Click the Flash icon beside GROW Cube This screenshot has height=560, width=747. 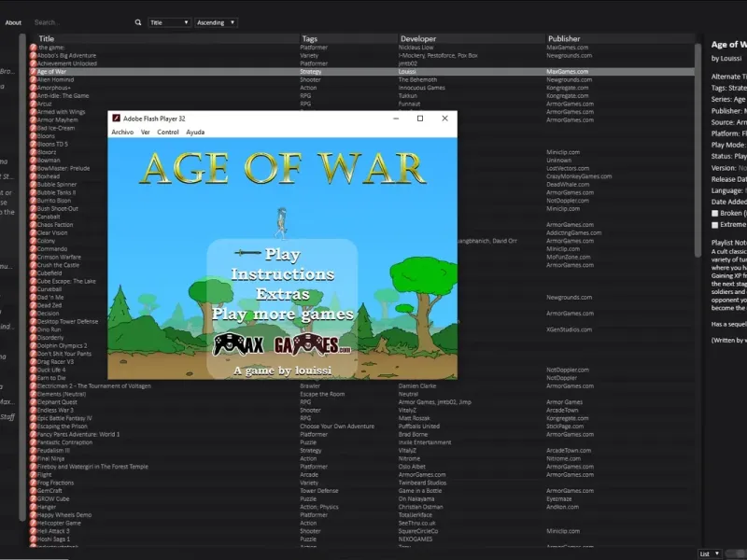[x=33, y=498]
